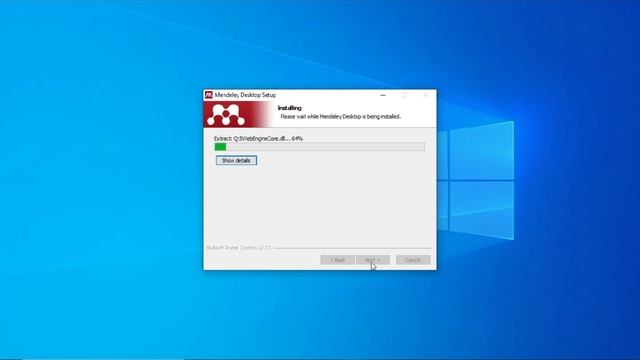Click the disabled Next button
This screenshot has width=640, height=360.
point(373,260)
